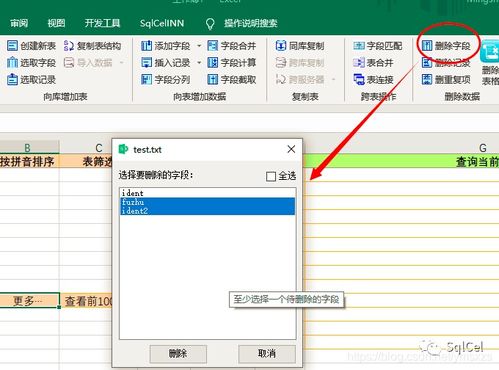Click the lightbulb 操作说明搜索 icon

210,23
